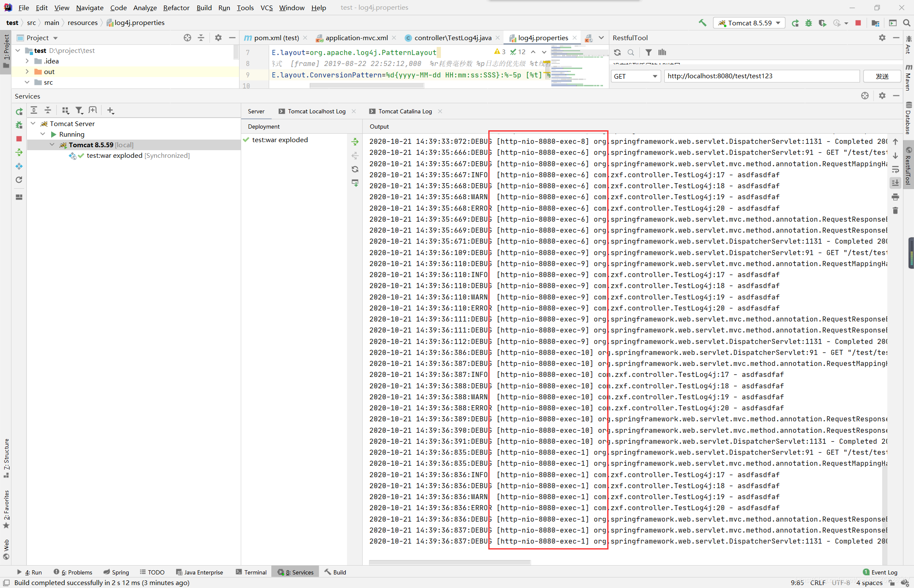Image resolution: width=914 pixels, height=588 pixels.
Task: Click the request URL input field
Action: click(762, 76)
